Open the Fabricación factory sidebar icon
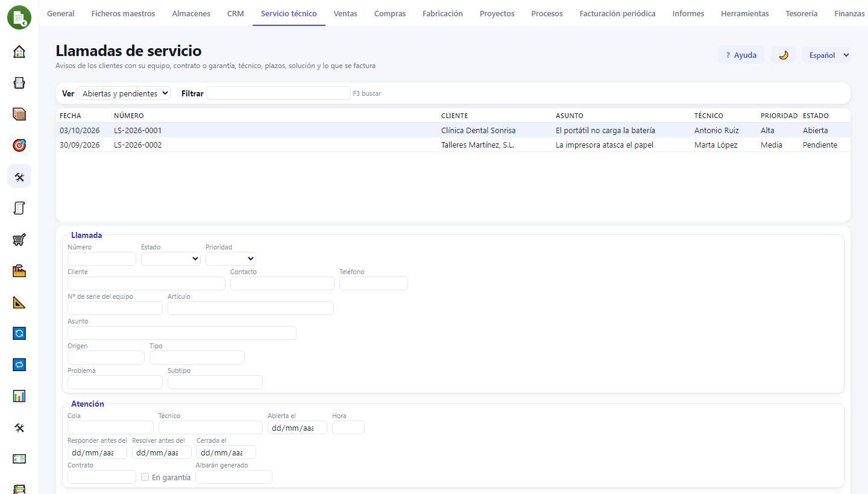Image resolution: width=868 pixels, height=494 pixels. (19, 271)
